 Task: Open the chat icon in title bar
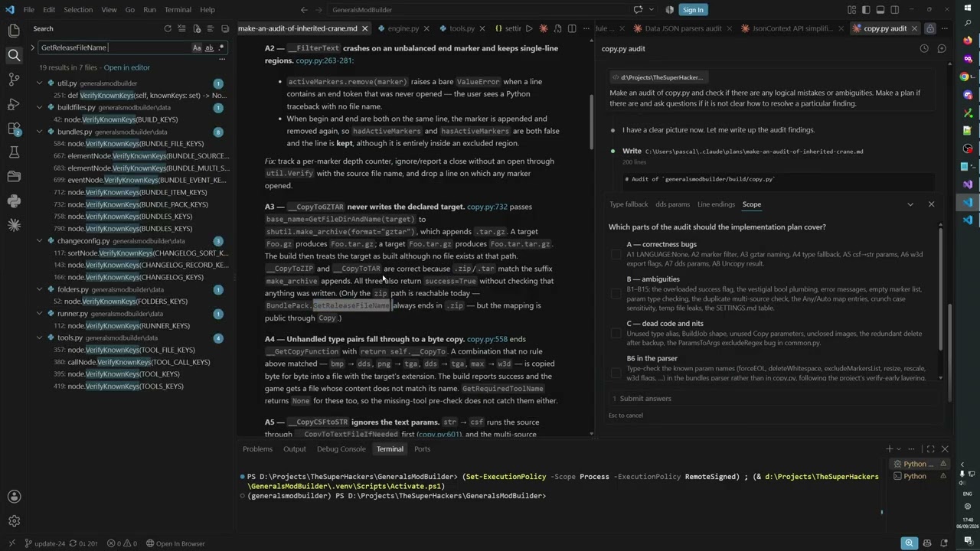pyautogui.click(x=638, y=9)
